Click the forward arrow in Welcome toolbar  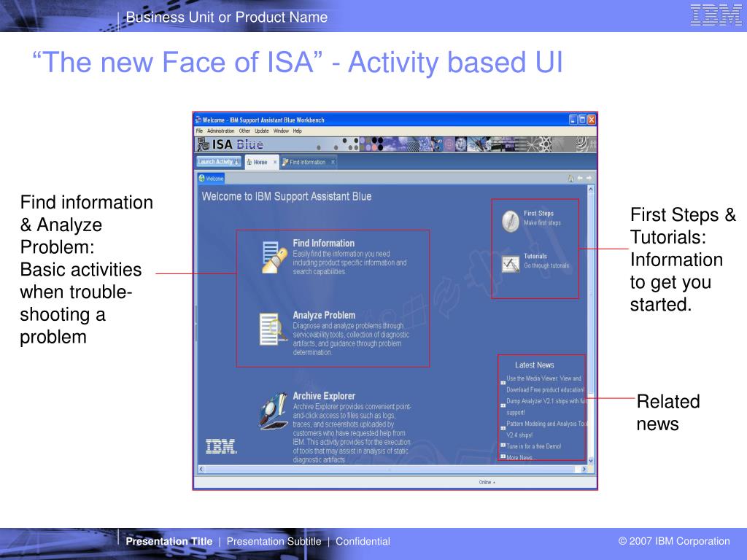589,178
